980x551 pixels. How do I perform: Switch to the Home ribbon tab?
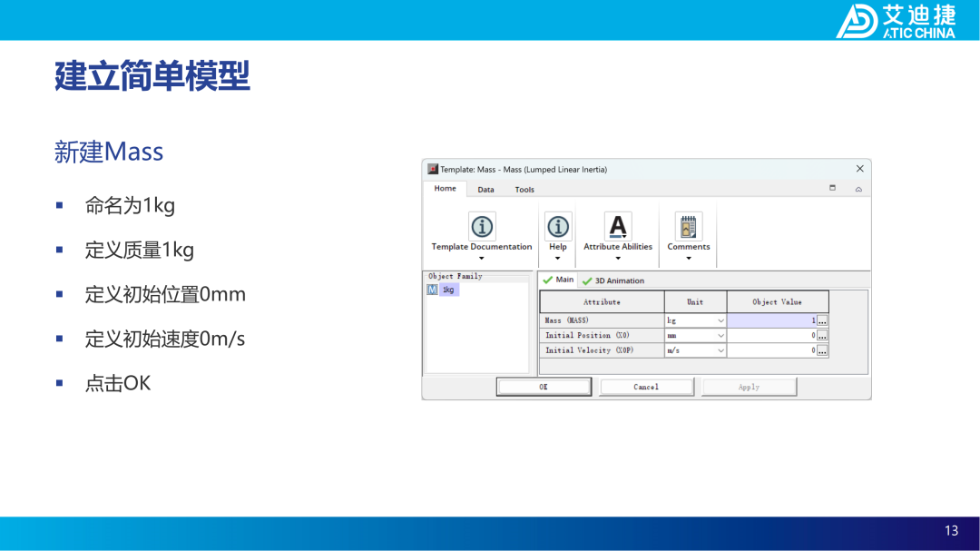pyautogui.click(x=445, y=188)
